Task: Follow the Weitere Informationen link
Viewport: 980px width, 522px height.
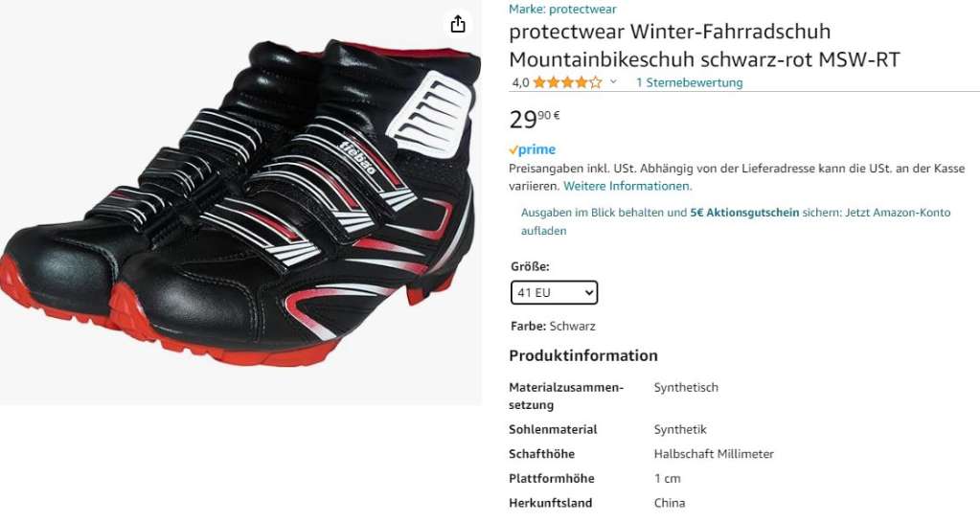Action: coord(627,186)
